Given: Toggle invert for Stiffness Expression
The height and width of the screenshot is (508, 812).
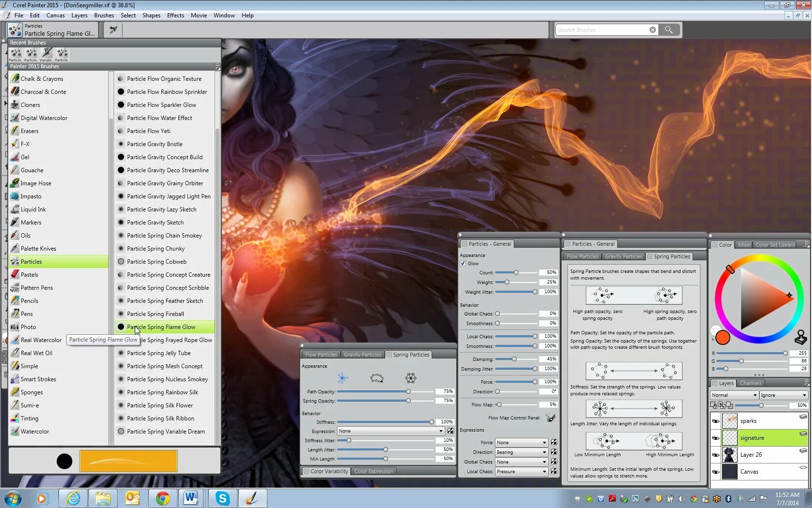Looking at the screenshot, I should coord(450,431).
